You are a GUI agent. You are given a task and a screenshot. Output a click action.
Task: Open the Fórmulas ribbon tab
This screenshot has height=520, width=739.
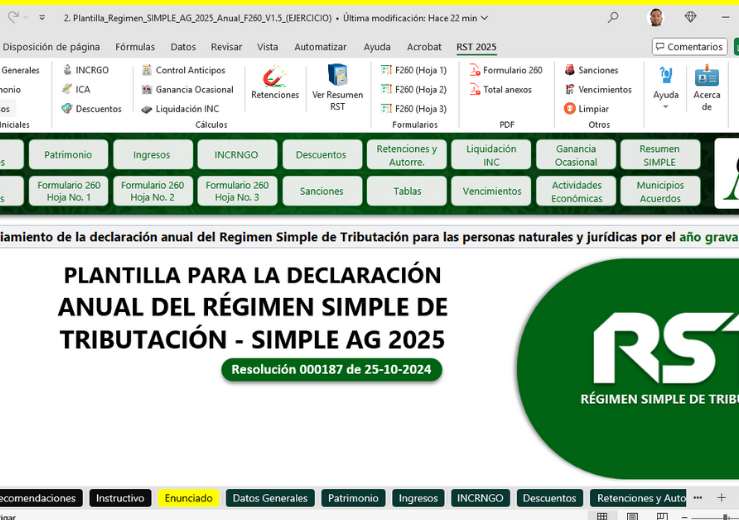coord(135,47)
